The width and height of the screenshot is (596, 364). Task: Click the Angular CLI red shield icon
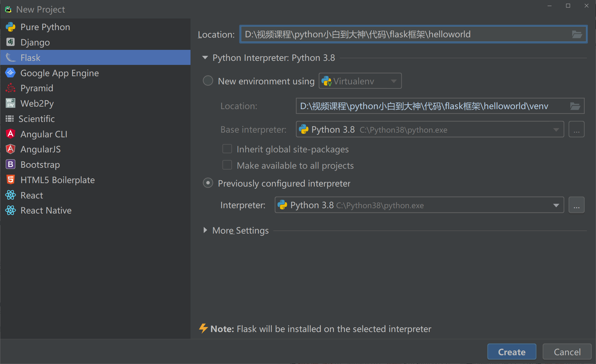pos(10,134)
